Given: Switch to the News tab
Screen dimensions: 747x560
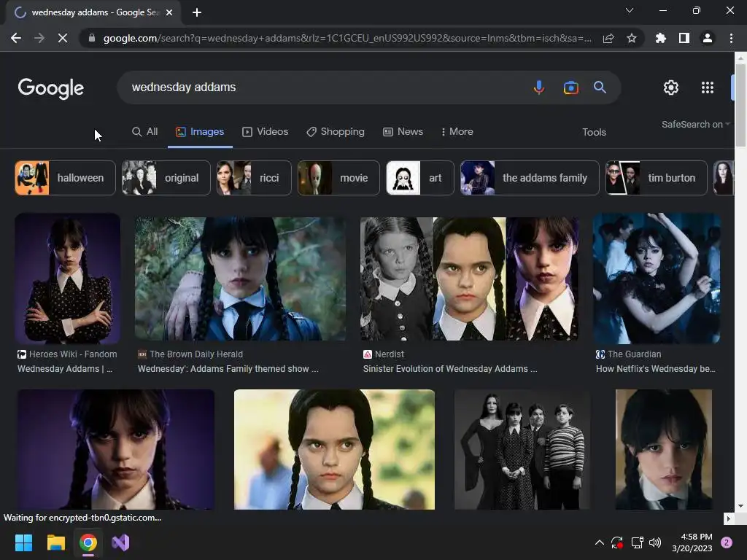Looking at the screenshot, I should (403, 132).
